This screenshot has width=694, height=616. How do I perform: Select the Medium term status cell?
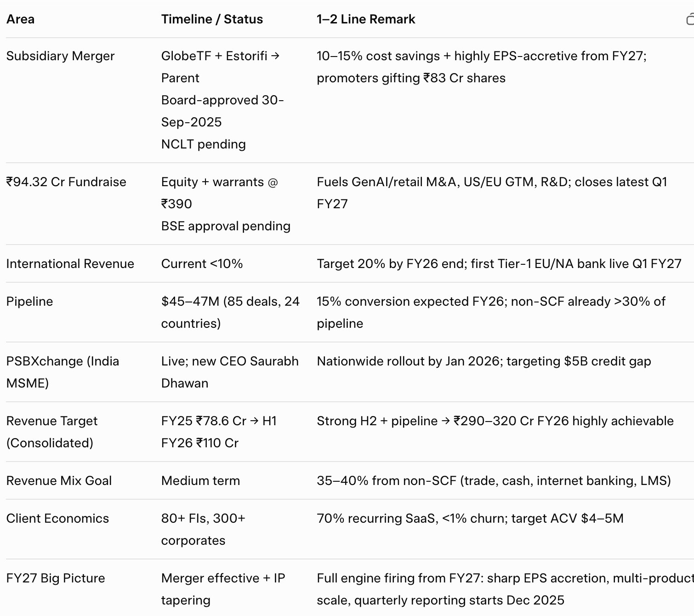200,481
